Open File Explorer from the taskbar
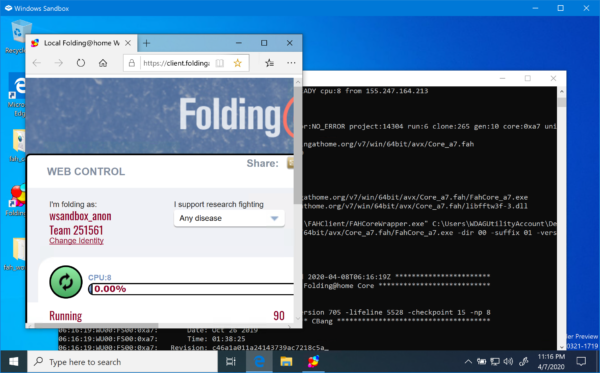 pyautogui.click(x=286, y=361)
